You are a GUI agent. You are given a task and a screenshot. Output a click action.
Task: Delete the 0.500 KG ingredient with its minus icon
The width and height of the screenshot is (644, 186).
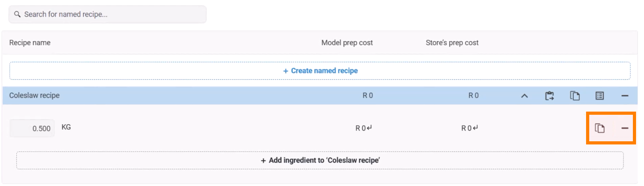click(625, 128)
